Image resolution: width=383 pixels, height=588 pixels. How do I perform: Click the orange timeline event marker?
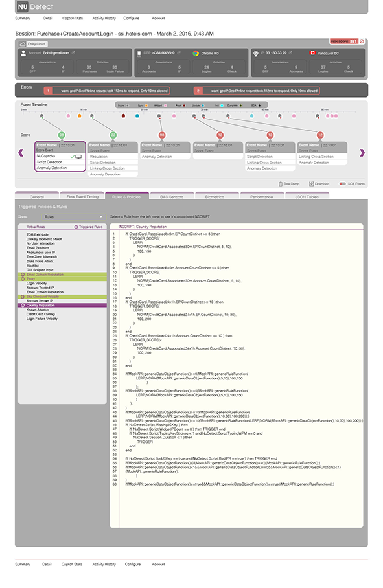(80, 116)
